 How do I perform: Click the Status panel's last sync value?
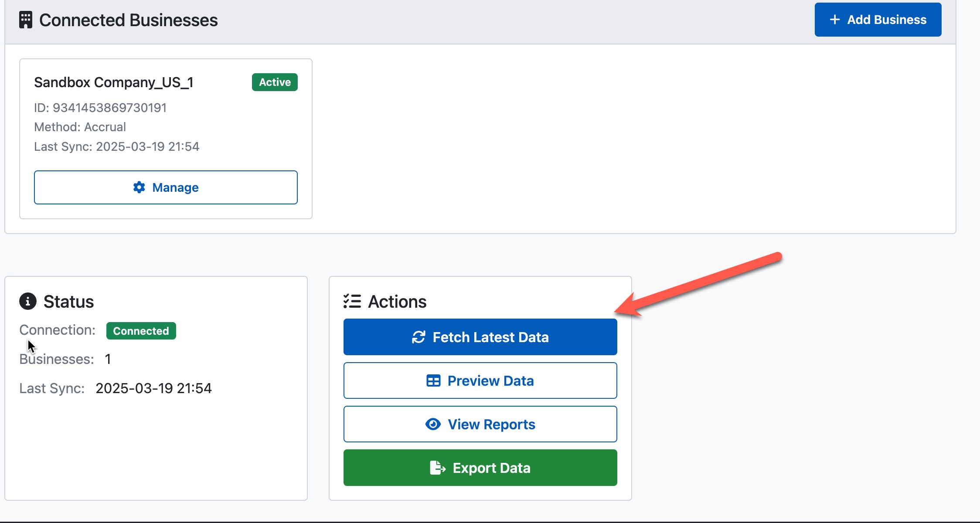click(153, 388)
